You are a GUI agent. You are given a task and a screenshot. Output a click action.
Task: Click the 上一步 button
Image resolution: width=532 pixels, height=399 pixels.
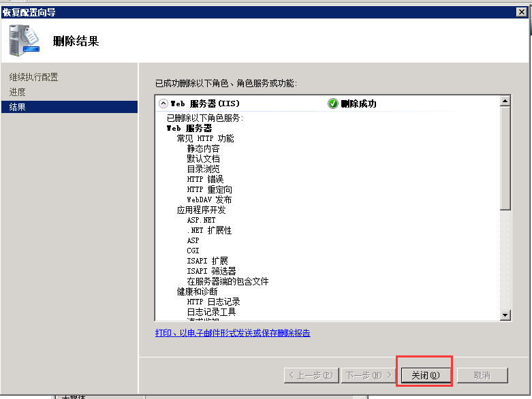[311, 375]
